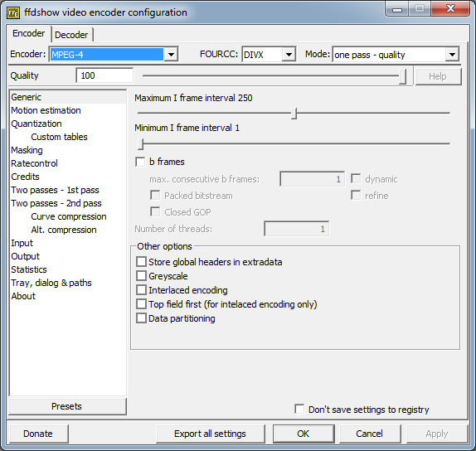Click the Minimum I frame interval slider
The width and height of the screenshot is (476, 451).
pos(294,144)
